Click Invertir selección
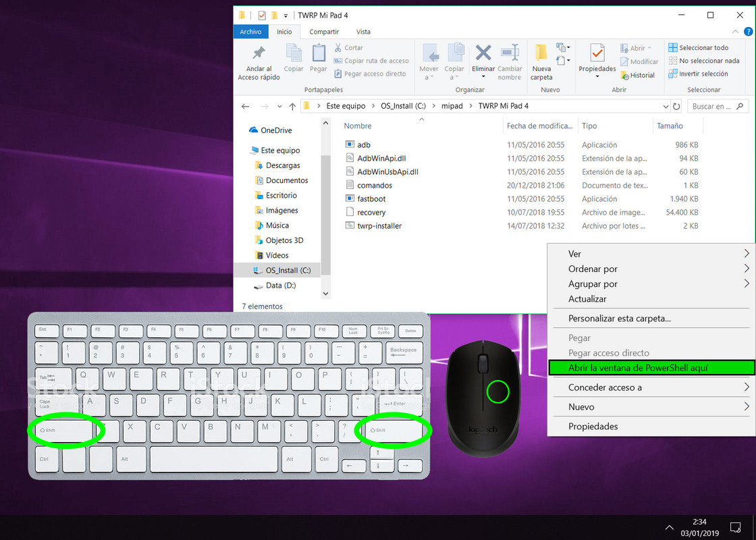Screen dimensions: 756x540 click(x=698, y=74)
